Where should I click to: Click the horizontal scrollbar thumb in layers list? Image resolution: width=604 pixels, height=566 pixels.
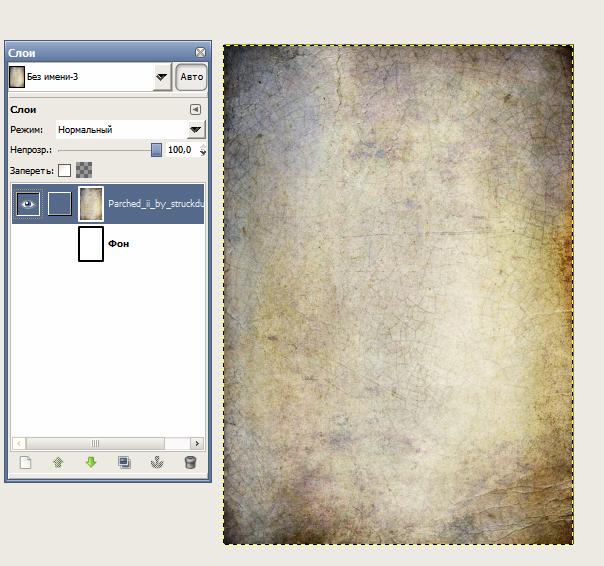[x=95, y=443]
